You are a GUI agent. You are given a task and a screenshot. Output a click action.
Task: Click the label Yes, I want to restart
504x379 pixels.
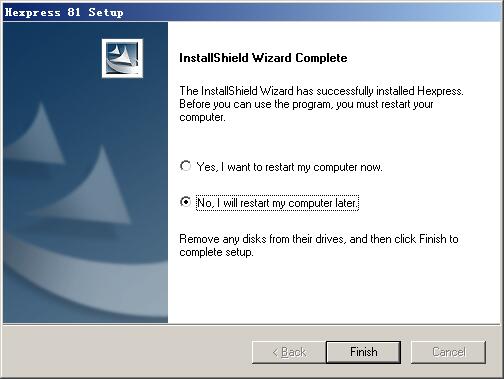[x=289, y=167]
